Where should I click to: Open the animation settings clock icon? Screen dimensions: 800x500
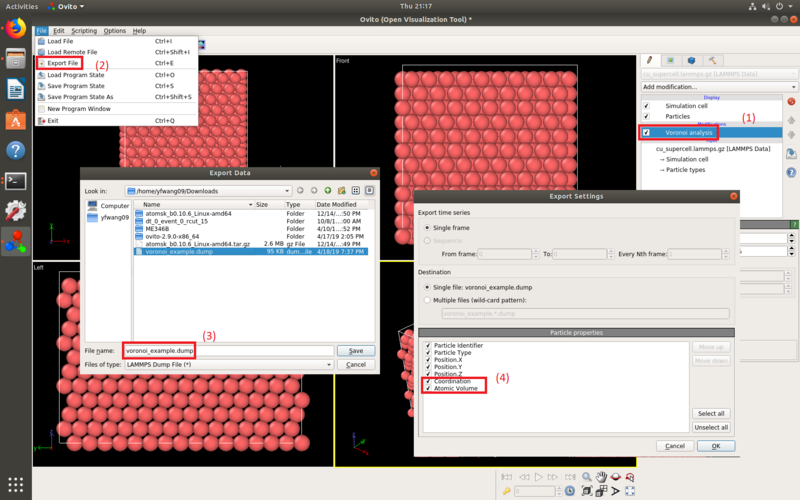[x=570, y=491]
